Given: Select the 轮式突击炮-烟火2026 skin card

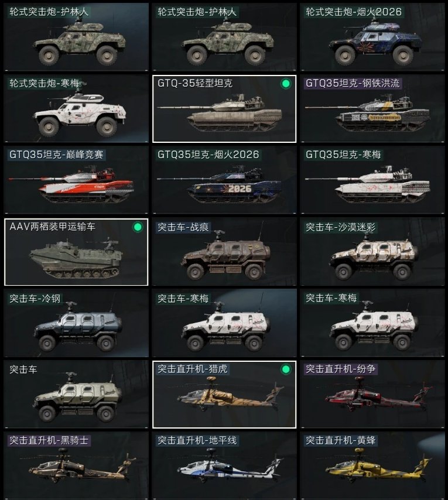Looking at the screenshot, I should (372, 37).
